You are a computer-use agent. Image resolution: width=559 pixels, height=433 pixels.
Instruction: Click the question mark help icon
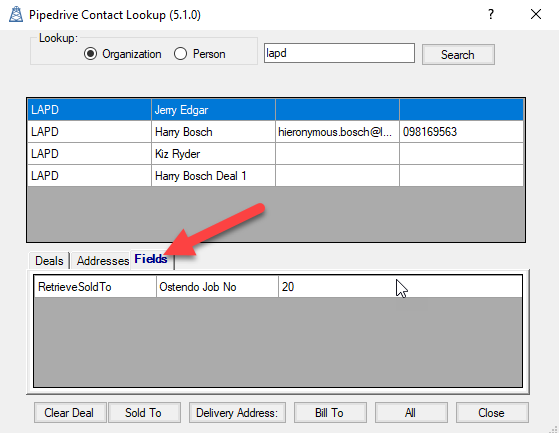pos(491,14)
